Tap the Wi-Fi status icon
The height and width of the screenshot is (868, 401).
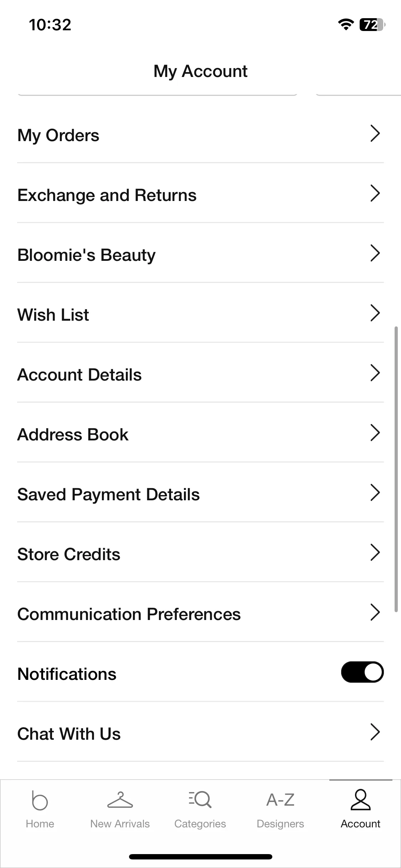pos(345,25)
